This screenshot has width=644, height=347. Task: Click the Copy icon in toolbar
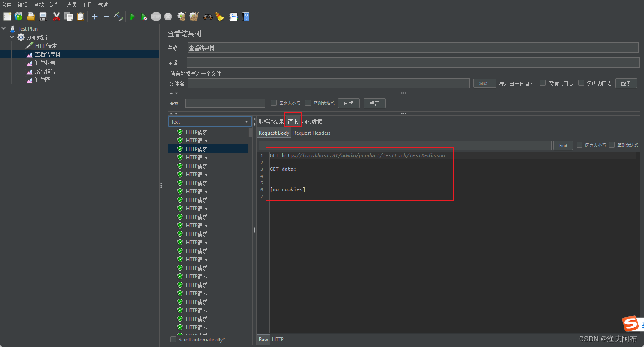click(69, 17)
